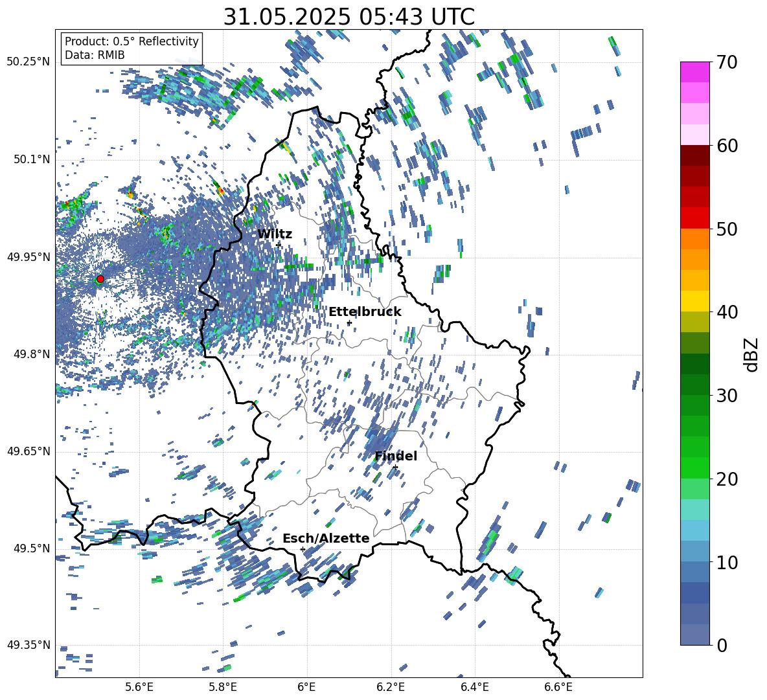The width and height of the screenshot is (767, 700).
Task: Click the Findel label on map
Action: point(396,456)
